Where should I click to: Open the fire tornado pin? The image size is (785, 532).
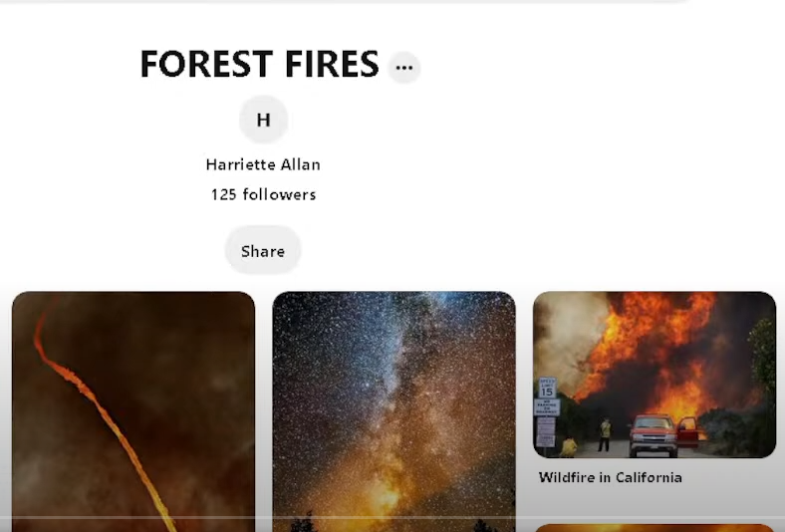click(x=133, y=411)
